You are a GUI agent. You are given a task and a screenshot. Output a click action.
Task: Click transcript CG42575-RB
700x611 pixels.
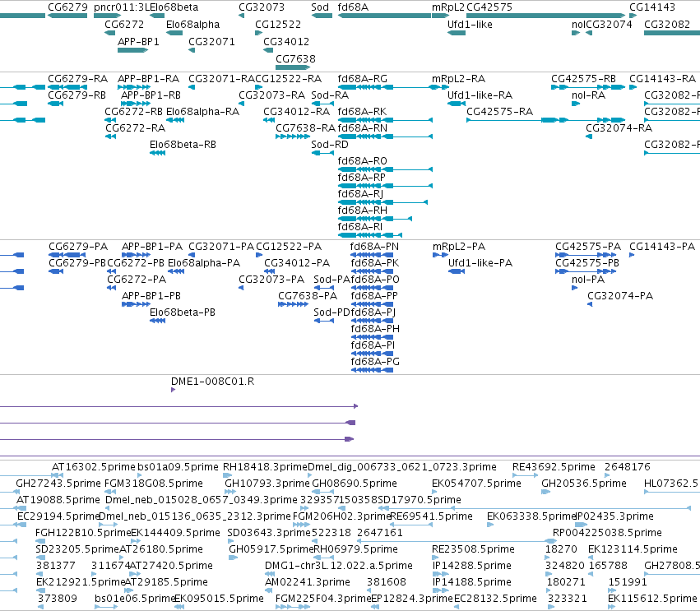(583, 79)
